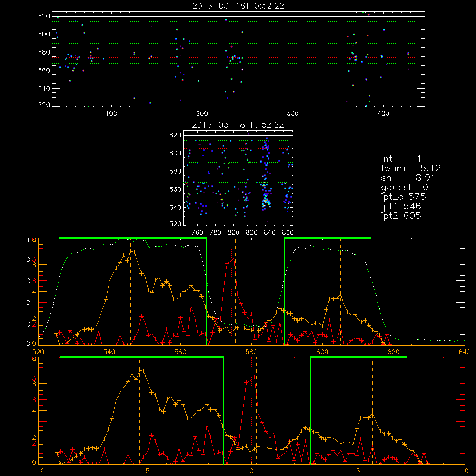Click the red central peak in the third plot
This screenshot has width=476, height=476.
[234, 258]
